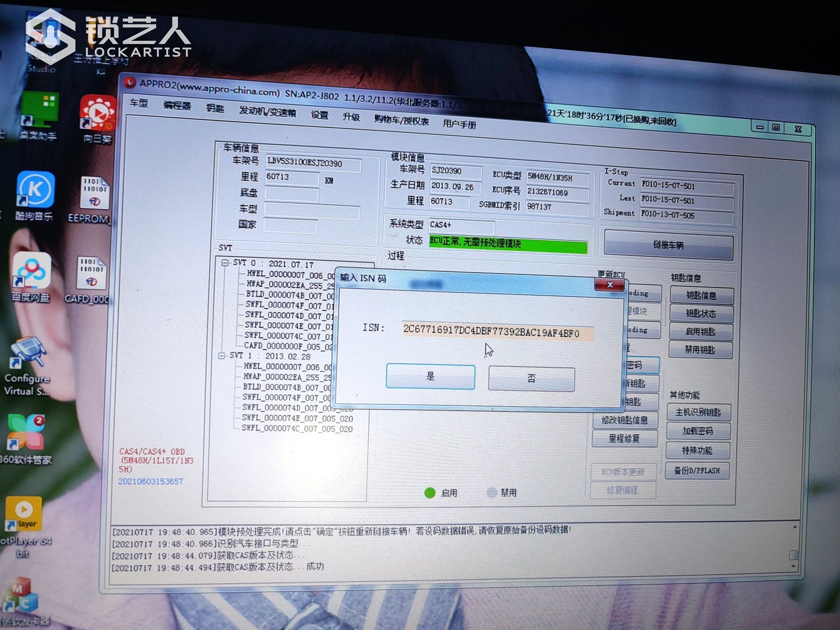Viewport: 840px width, 630px height.
Task: Select HWEL_00000007 row under SVT 0
Action: pyautogui.click(x=291, y=275)
